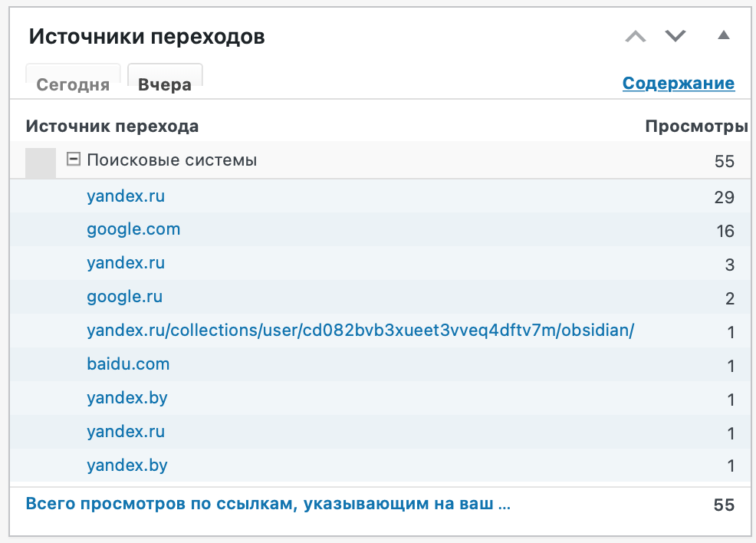Click gray square icon beside Поисковые системы
This screenshot has height=543, width=756.
(x=41, y=163)
